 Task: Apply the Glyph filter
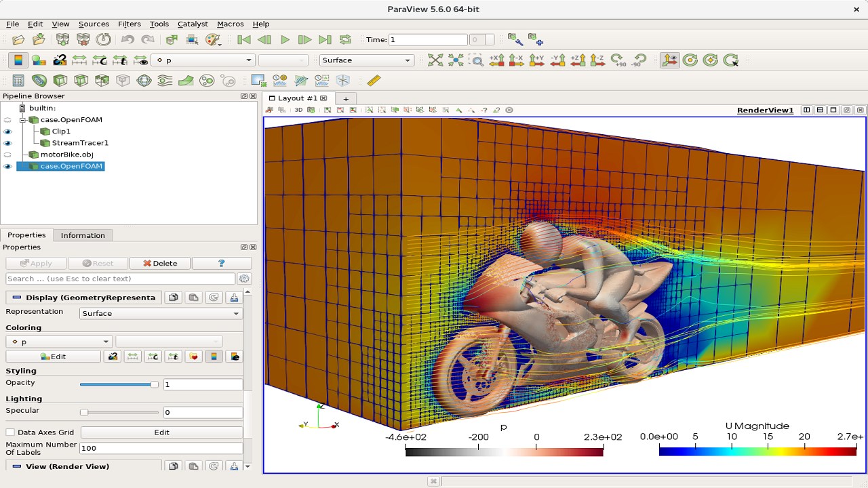pyautogui.click(x=144, y=81)
